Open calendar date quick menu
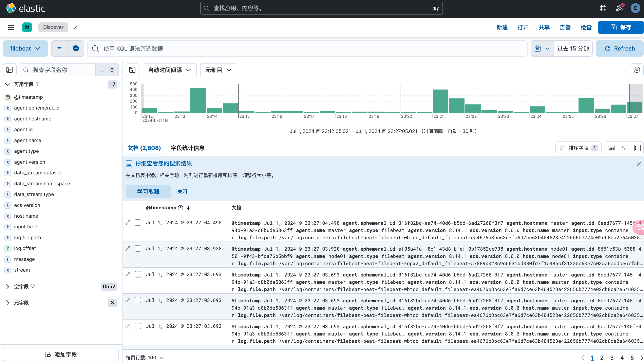 (x=542, y=49)
